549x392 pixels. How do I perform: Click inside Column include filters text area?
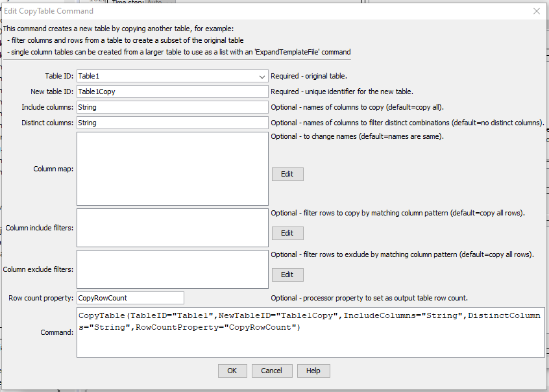(173, 228)
